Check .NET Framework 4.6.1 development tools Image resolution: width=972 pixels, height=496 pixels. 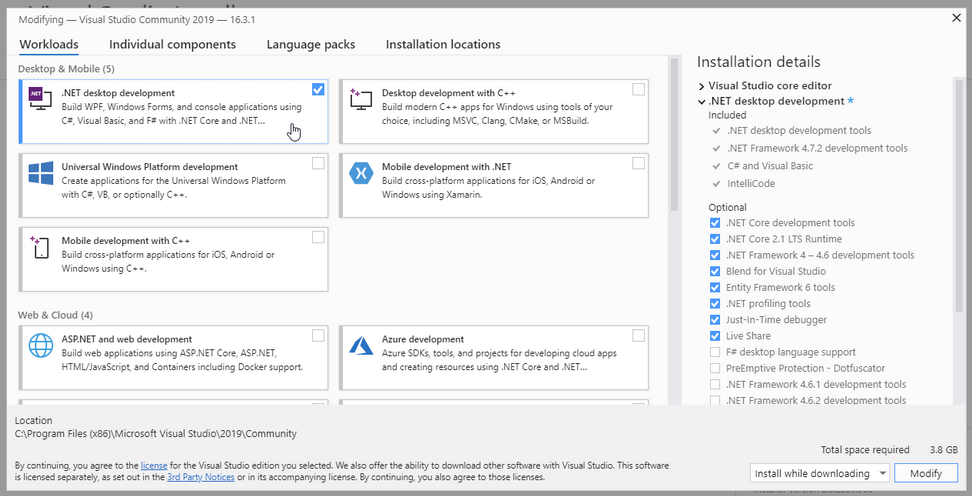coord(715,384)
